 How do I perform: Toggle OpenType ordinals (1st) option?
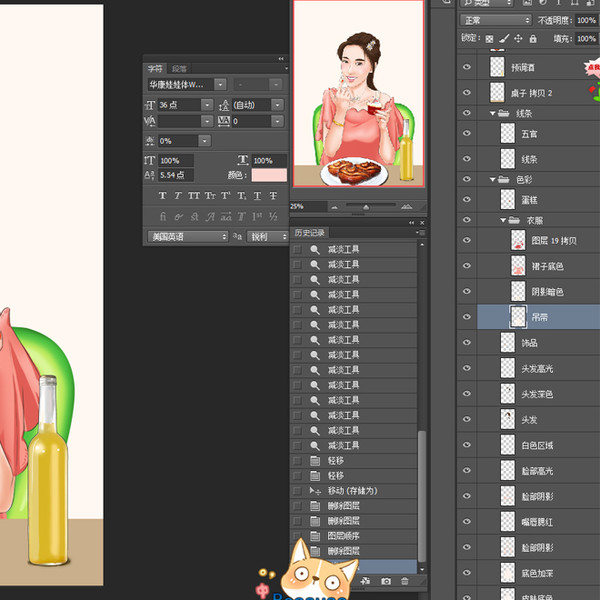[257, 217]
